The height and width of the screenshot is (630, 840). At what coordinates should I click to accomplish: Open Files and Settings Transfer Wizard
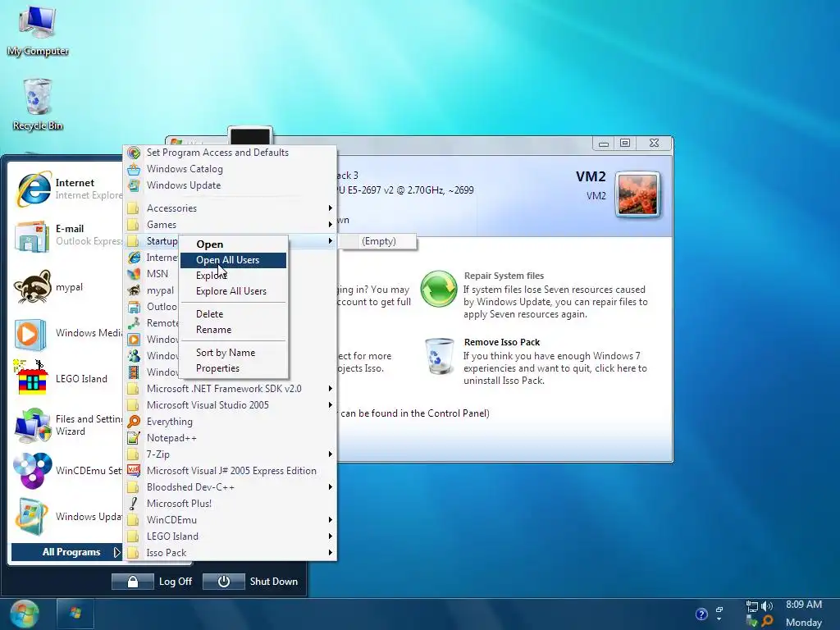(x=68, y=426)
